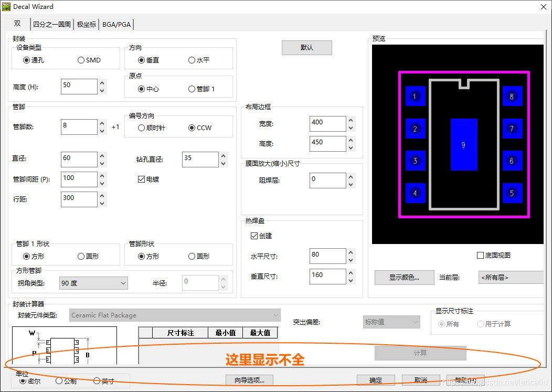Increase 布局边框 宽度 with up arrow
The width and height of the screenshot is (552, 392).
351,120
